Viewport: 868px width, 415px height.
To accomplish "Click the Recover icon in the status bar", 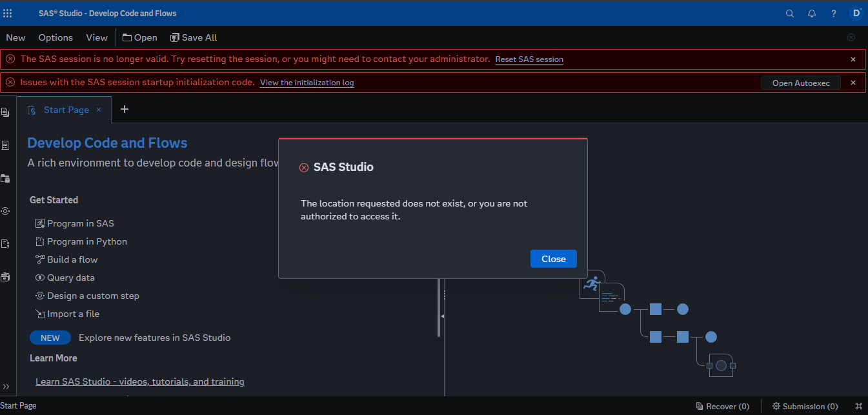I will point(700,406).
